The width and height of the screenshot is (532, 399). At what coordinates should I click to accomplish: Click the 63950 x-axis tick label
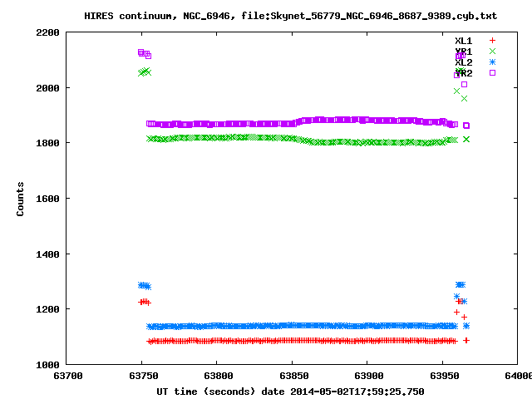[445, 376]
